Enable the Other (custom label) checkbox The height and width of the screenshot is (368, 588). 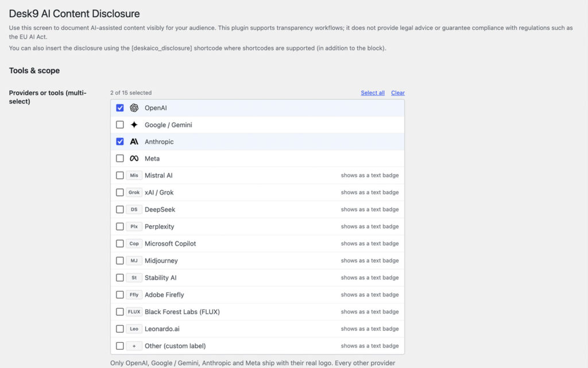click(x=119, y=346)
